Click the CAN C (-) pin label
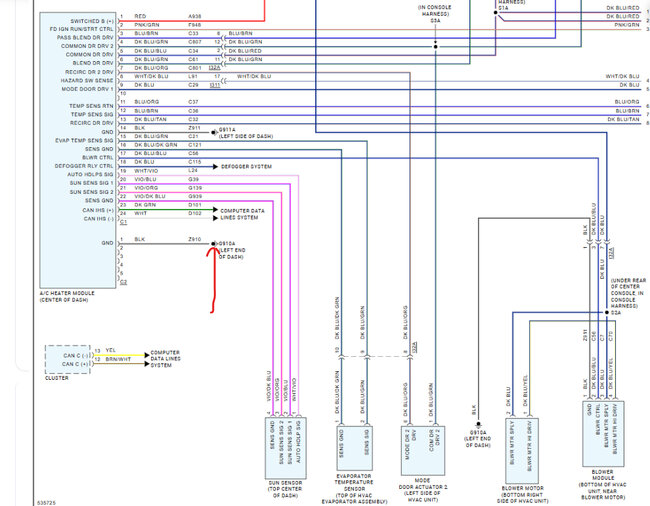Image resolution: width=650 pixels, height=506 pixels. (x=76, y=356)
